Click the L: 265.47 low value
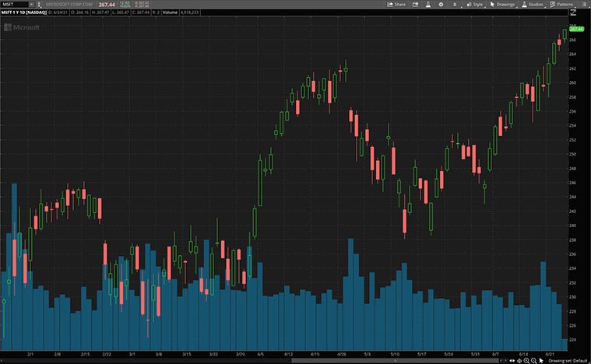This screenshot has width=591, height=364. click(x=120, y=12)
